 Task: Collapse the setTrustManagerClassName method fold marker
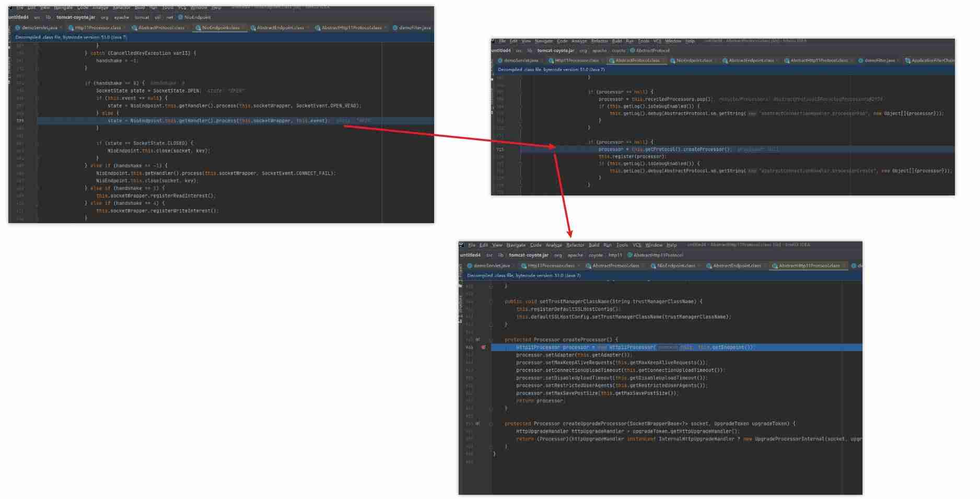coord(491,301)
